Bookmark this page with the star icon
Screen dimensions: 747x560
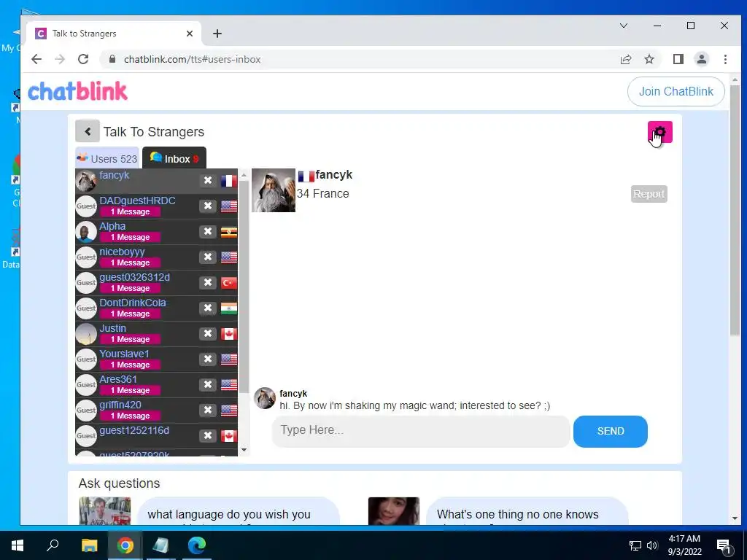click(x=649, y=59)
